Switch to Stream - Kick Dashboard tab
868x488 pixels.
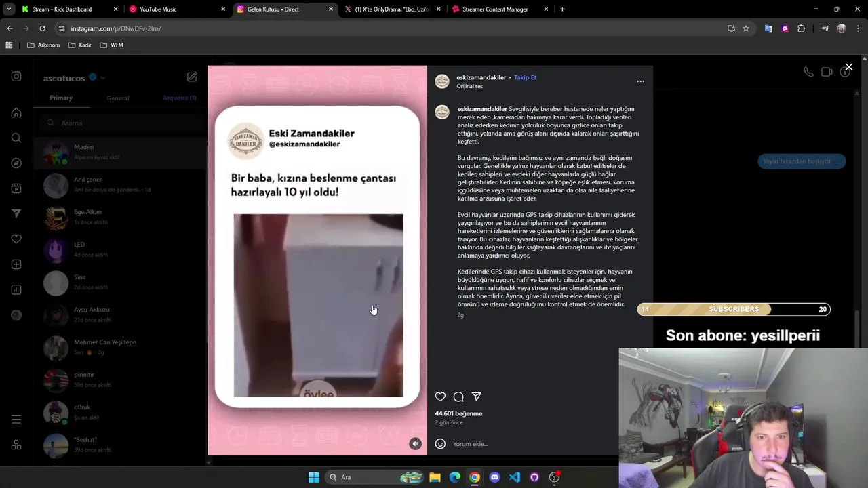(69, 9)
